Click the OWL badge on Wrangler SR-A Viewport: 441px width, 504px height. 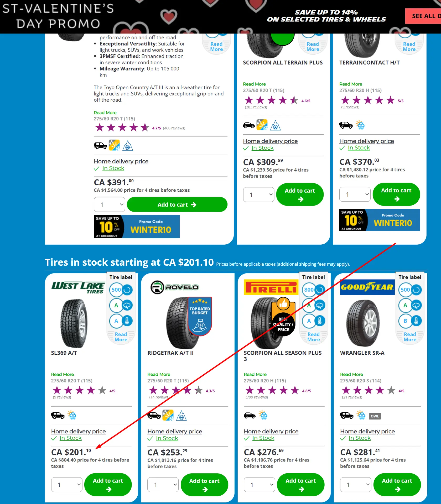375,416
